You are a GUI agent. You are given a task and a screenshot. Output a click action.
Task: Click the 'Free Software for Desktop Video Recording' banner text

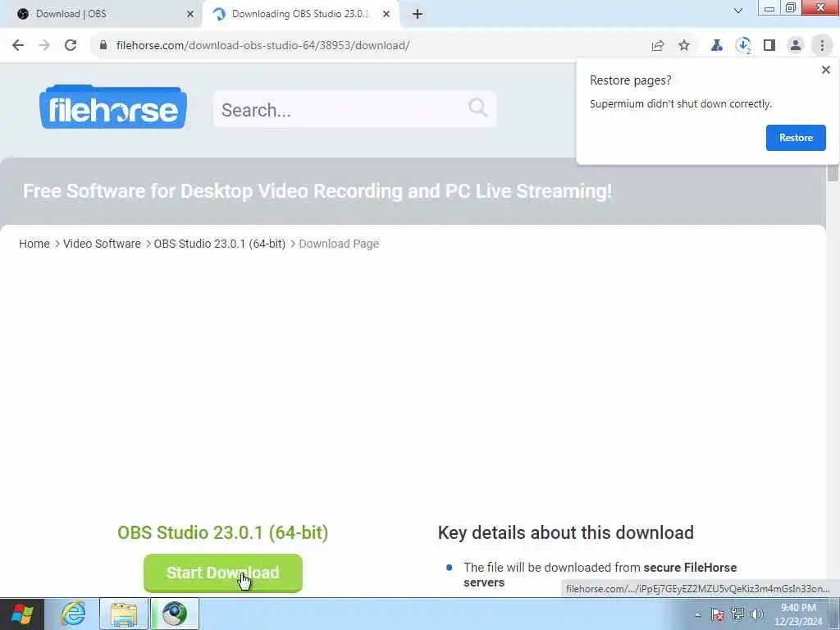point(317,191)
